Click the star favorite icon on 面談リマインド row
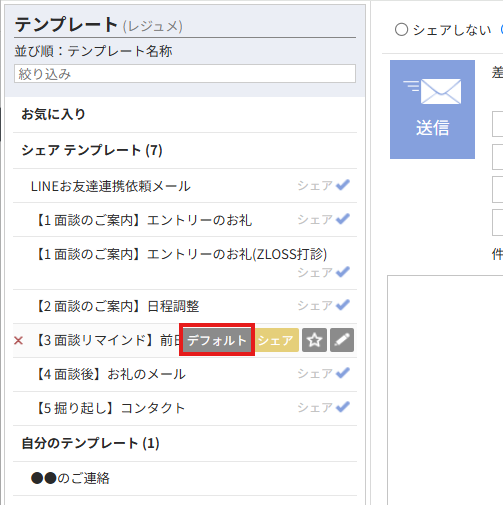This screenshot has width=503, height=505. [x=314, y=340]
